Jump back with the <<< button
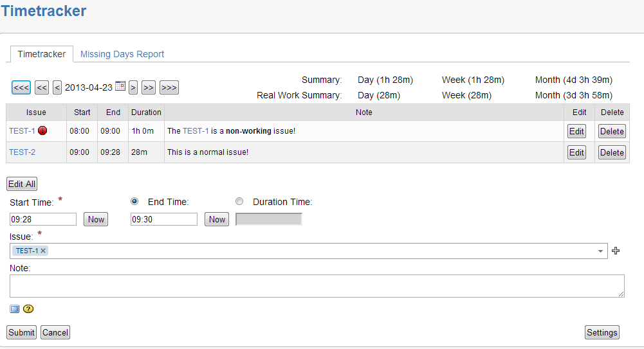 (21, 87)
